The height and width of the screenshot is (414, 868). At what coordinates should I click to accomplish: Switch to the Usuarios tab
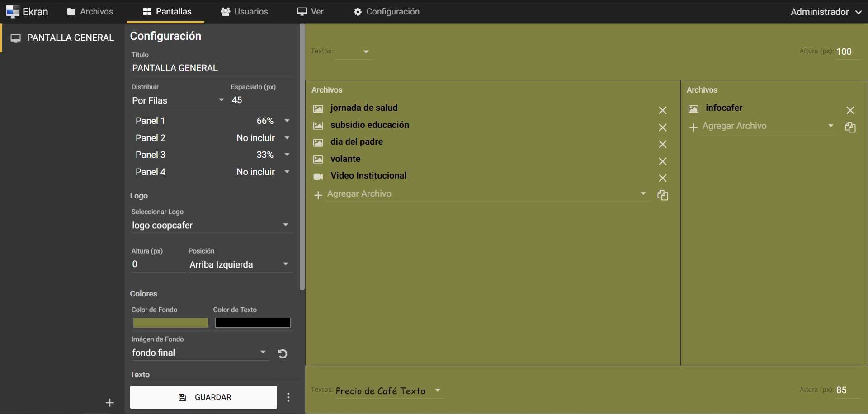tap(245, 12)
